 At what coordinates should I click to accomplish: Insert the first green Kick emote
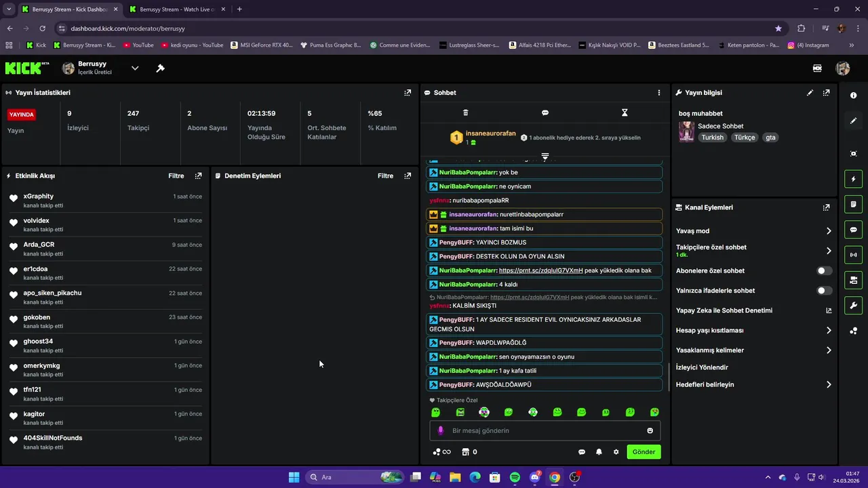(435, 412)
